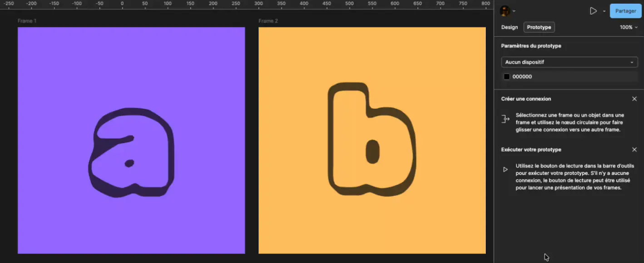
Task: Click the play button to present prototype
Action: click(x=593, y=11)
